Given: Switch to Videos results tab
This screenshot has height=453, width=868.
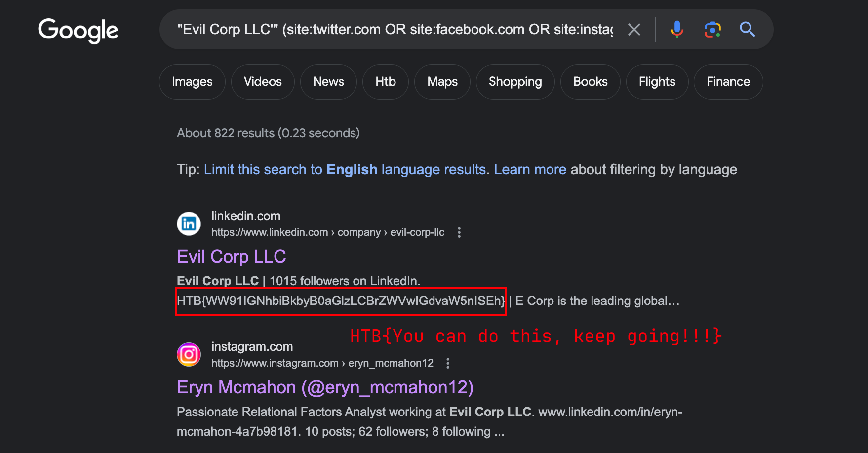Looking at the screenshot, I should pos(263,82).
